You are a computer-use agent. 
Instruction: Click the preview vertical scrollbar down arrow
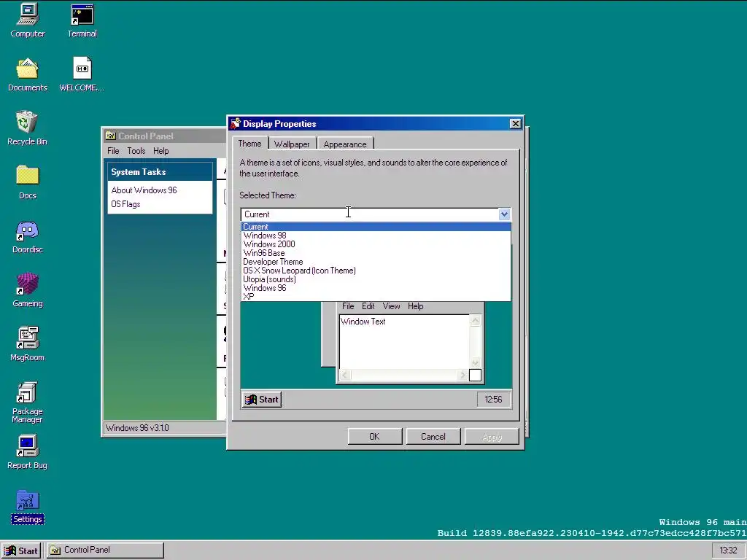coord(475,363)
